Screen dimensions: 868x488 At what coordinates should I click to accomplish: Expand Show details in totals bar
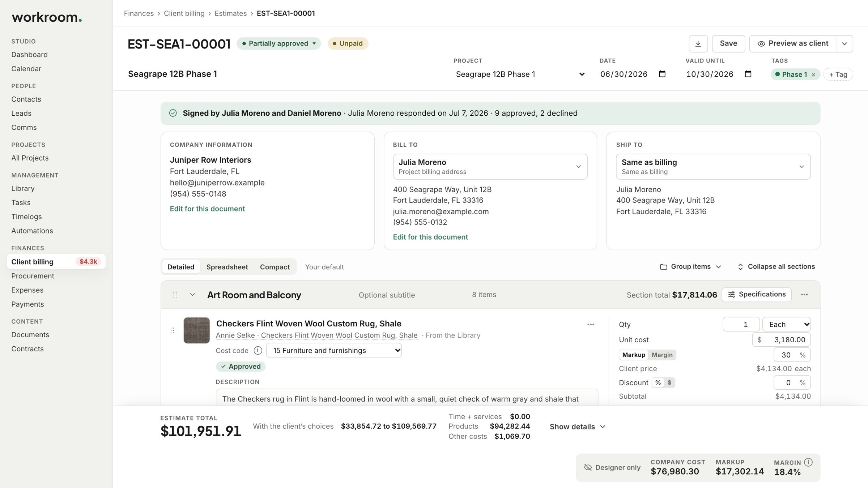tap(577, 427)
